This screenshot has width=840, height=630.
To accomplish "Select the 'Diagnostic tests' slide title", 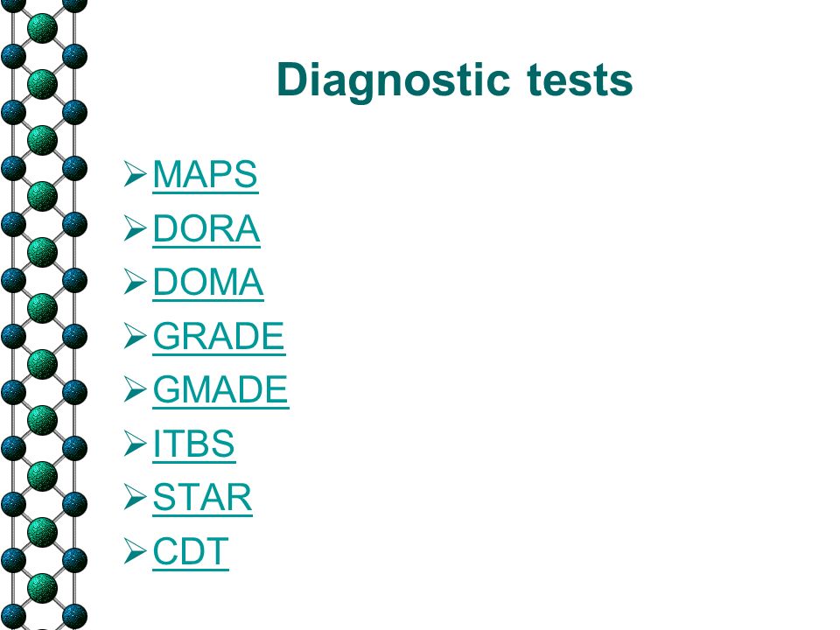I will 455,80.
